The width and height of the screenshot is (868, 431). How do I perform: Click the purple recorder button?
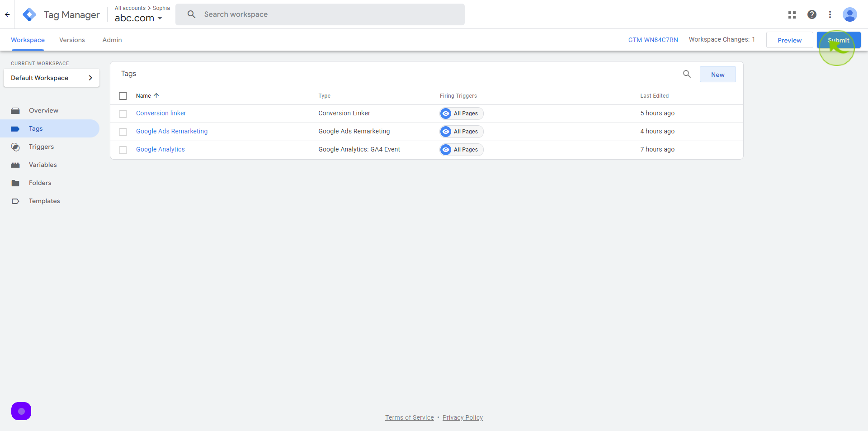21,411
